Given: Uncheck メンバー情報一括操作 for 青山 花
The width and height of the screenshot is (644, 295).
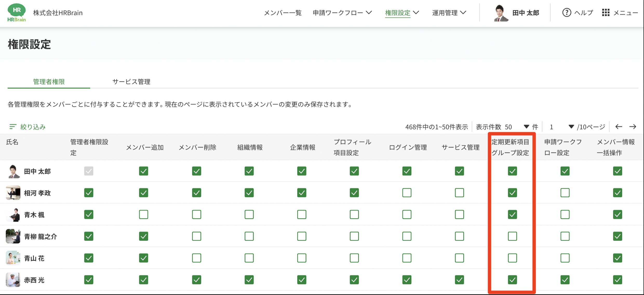Looking at the screenshot, I should pos(618,258).
